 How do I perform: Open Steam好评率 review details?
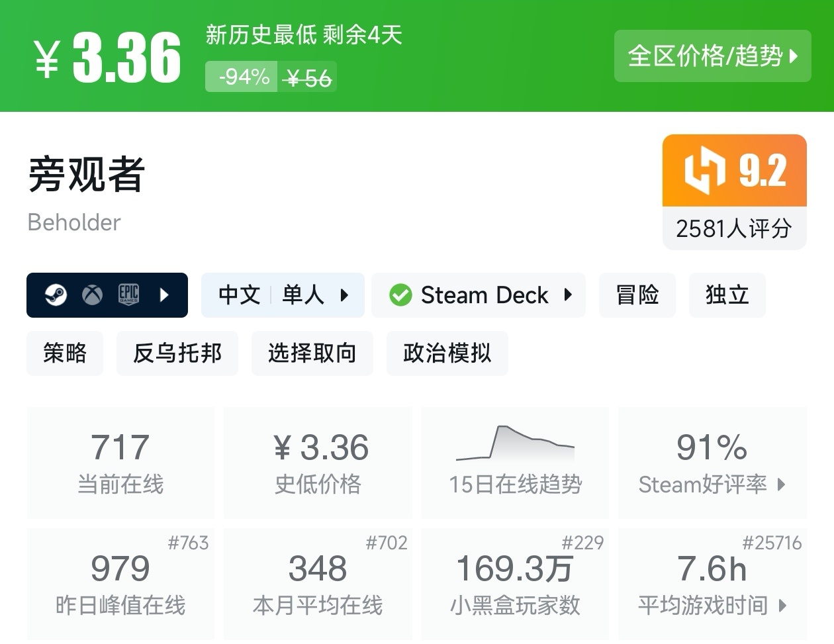[712, 484]
